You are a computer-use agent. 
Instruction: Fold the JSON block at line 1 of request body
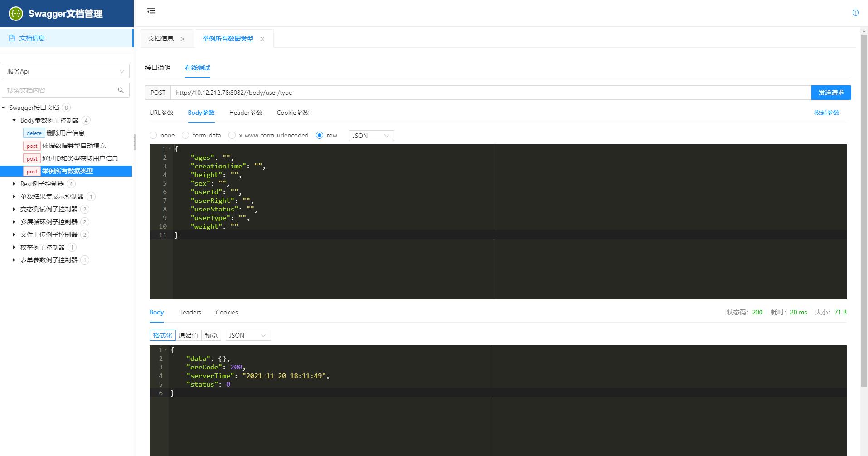[x=170, y=149]
